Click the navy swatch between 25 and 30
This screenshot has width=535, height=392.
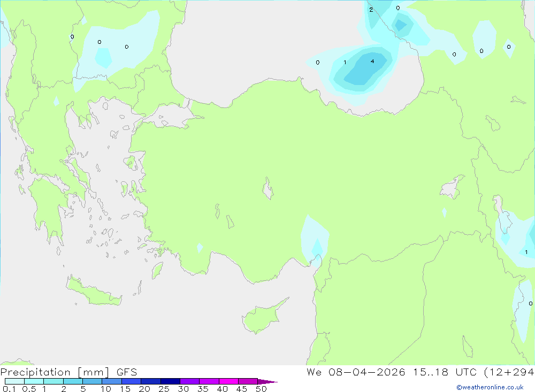click(170, 381)
